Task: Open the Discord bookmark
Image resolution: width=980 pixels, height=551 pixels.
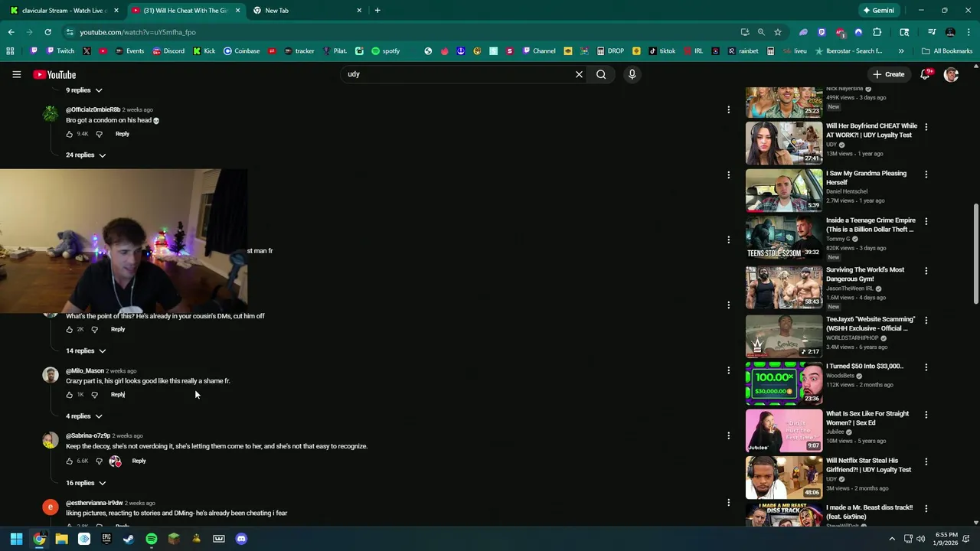Action: pyautogui.click(x=168, y=51)
